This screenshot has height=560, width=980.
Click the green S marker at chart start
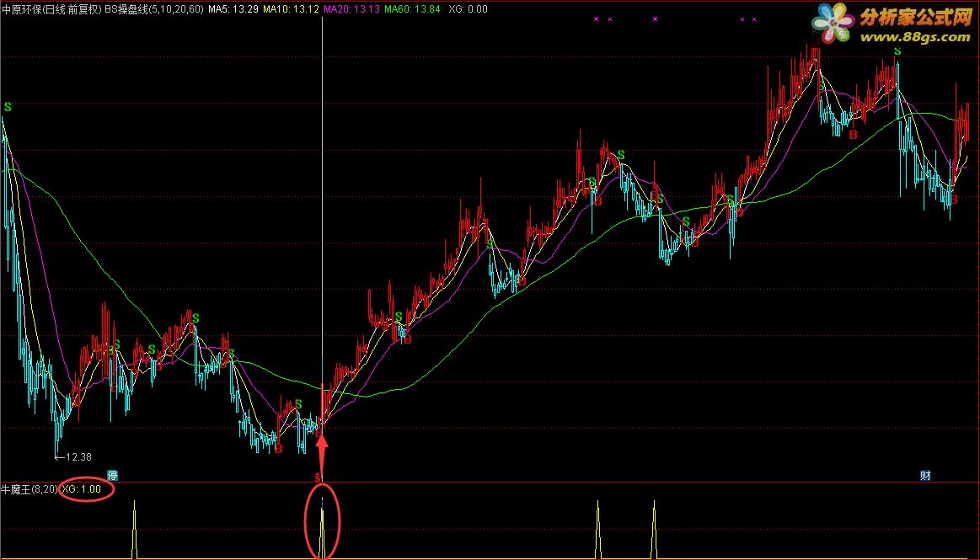click(8, 108)
